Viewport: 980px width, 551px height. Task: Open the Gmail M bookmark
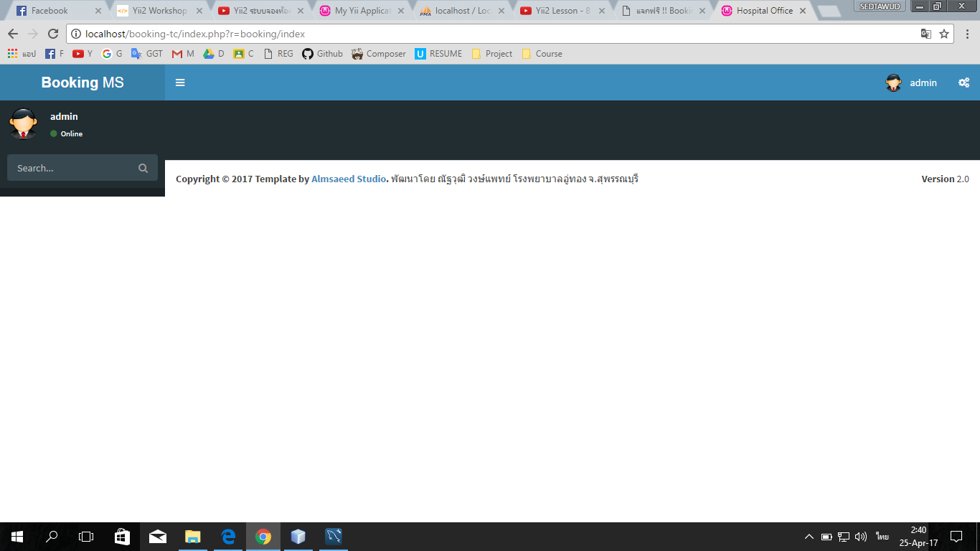coord(183,54)
